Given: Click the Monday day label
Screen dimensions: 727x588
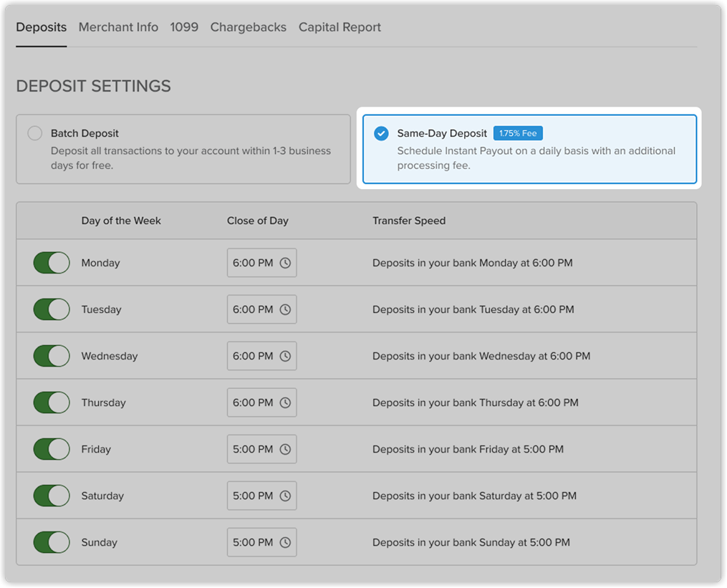Looking at the screenshot, I should click(100, 263).
